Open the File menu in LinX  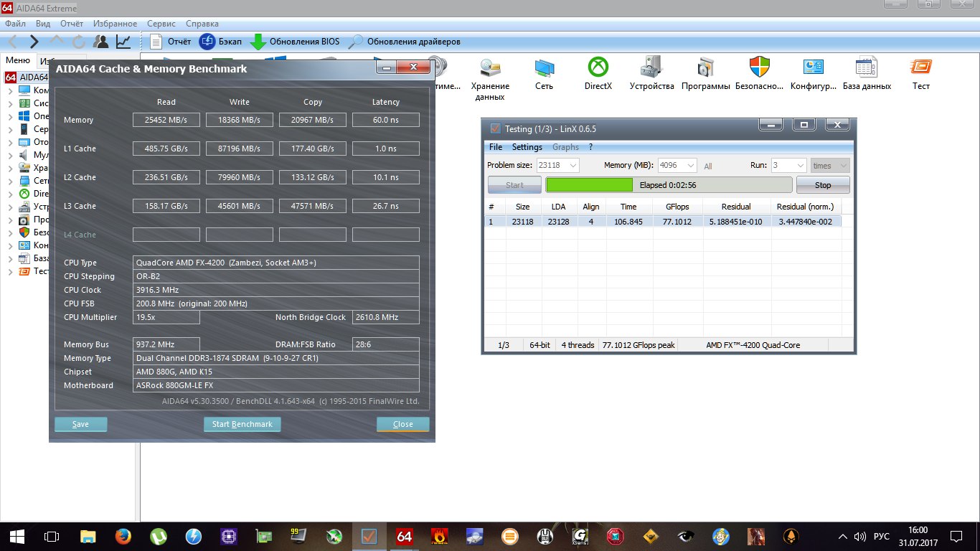point(496,147)
